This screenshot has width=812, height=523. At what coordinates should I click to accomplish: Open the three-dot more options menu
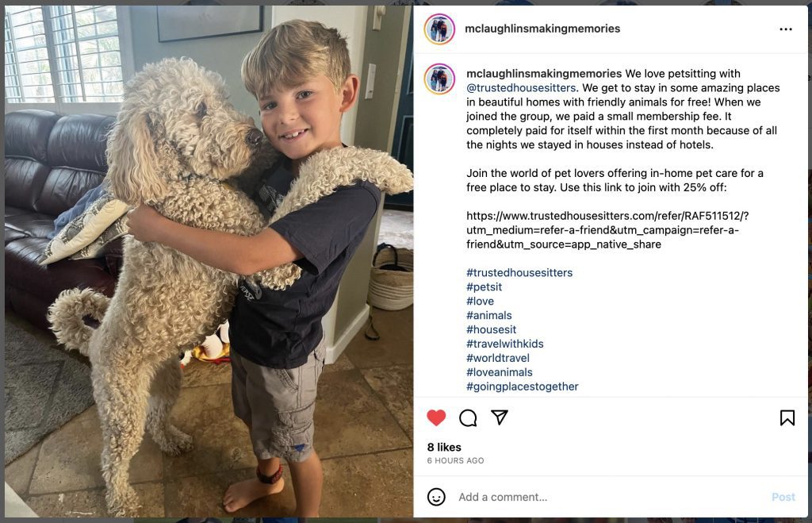786,29
